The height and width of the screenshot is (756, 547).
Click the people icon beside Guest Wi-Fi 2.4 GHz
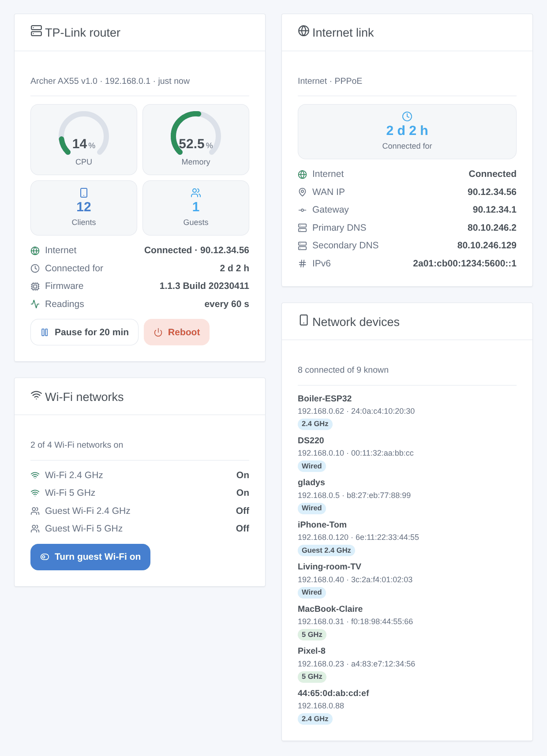coord(35,511)
